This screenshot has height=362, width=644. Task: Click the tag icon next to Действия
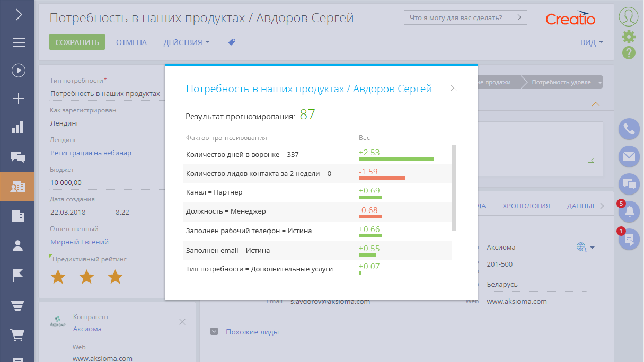(x=232, y=42)
